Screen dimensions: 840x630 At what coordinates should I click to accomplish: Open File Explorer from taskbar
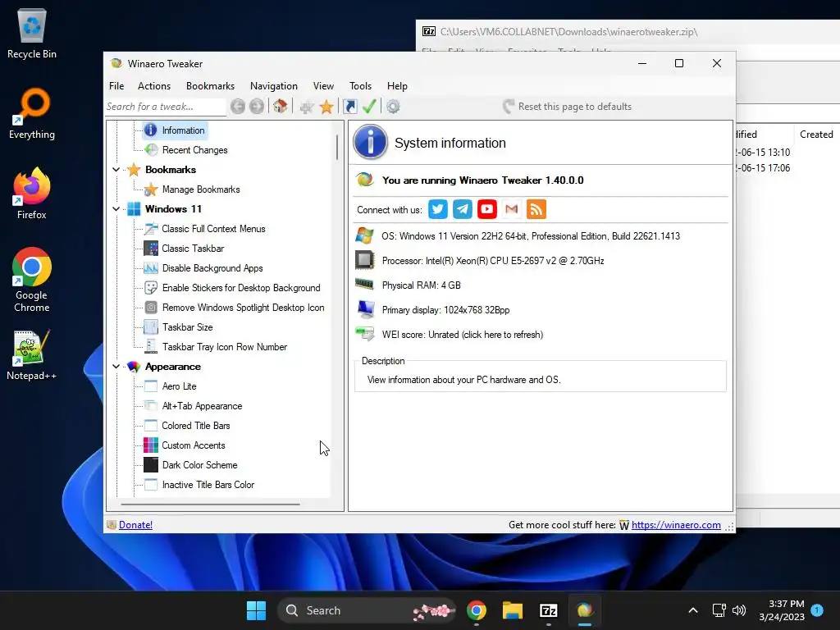[x=513, y=610]
